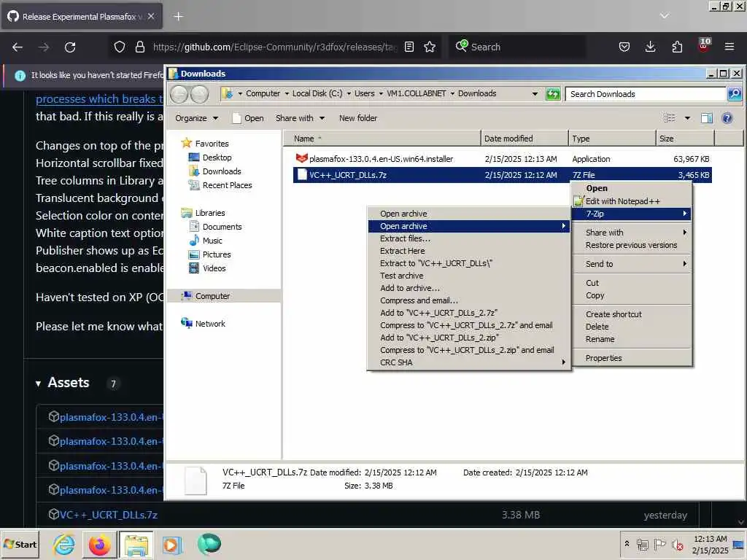This screenshot has width=747, height=560.
Task: Toggle the Explorer preview pane
Action: pos(707,118)
